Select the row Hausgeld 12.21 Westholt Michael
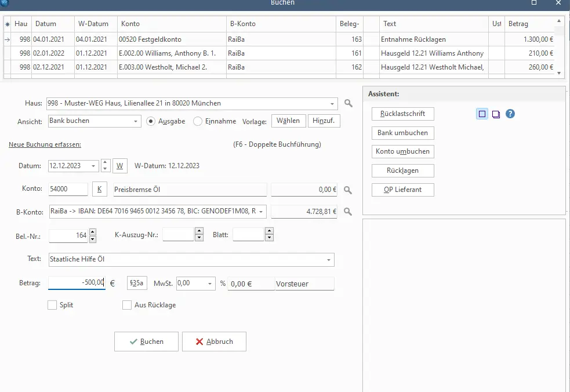Viewport: 570px width, 392px height. tap(280, 67)
